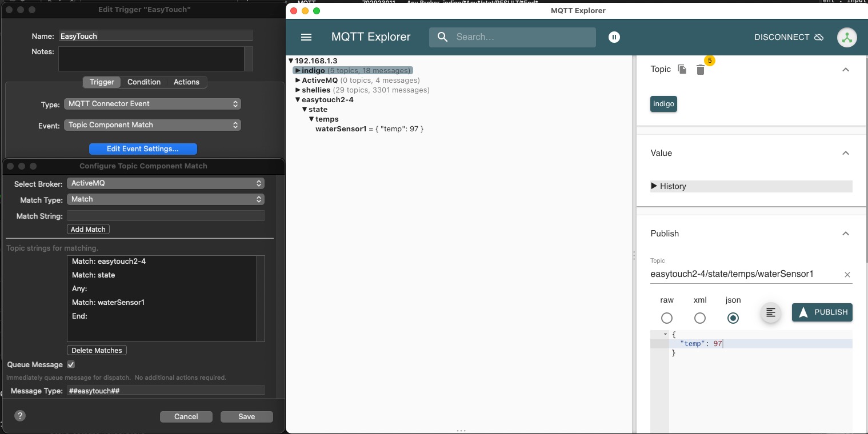The width and height of the screenshot is (868, 434).
Task: Open the Event dropdown
Action: (x=153, y=125)
